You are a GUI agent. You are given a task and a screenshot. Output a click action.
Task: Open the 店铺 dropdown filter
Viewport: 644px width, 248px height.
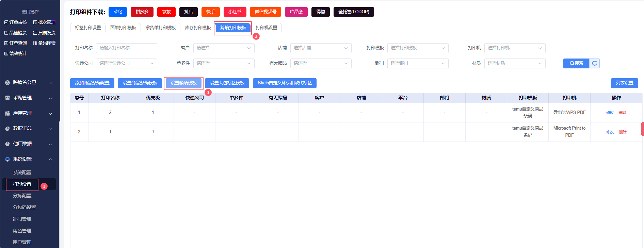pyautogui.click(x=321, y=48)
